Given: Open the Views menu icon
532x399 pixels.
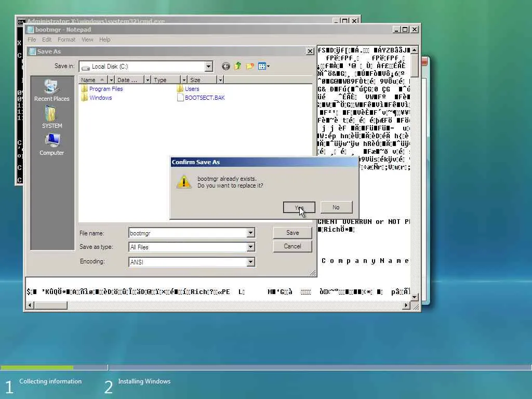Looking at the screenshot, I should [x=263, y=66].
